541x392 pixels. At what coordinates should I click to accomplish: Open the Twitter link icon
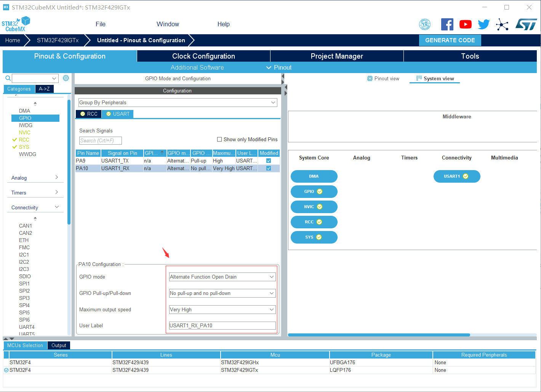[x=484, y=24]
